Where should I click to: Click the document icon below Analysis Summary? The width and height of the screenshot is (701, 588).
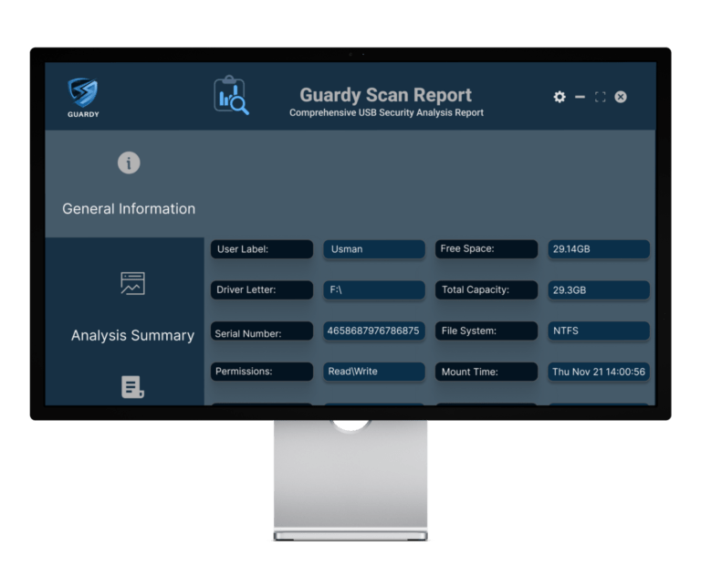point(132,387)
